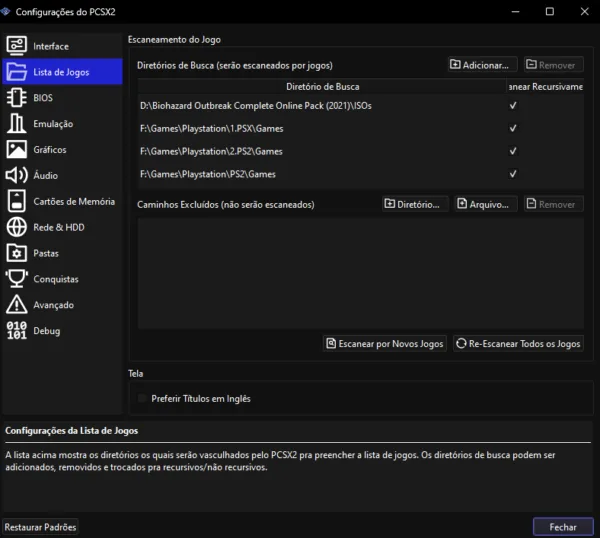Open the Gráficos picture icon
600x538 pixels.
16,149
